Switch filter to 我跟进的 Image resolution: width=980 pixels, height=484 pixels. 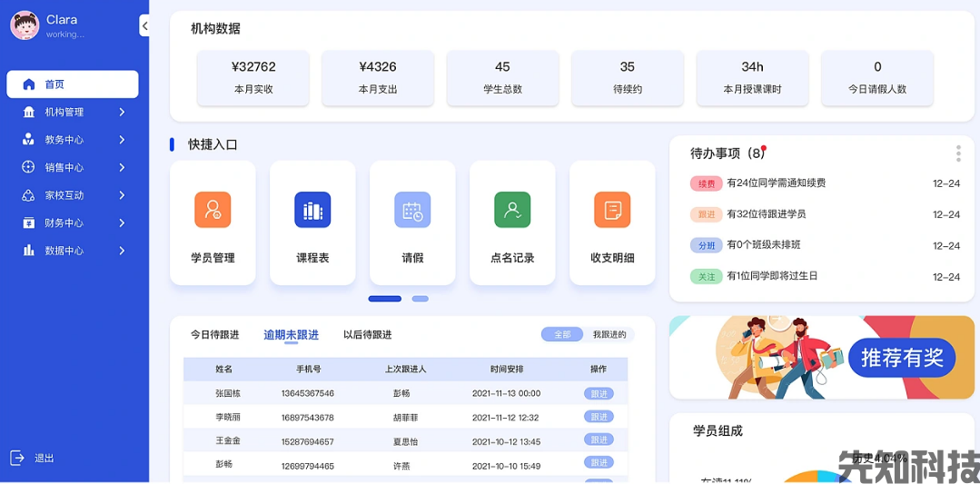point(609,334)
